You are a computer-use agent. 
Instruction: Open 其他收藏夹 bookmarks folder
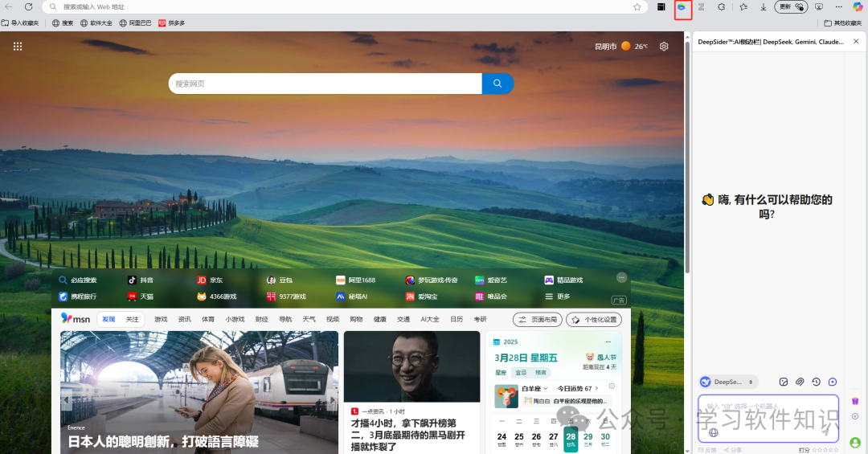click(842, 23)
